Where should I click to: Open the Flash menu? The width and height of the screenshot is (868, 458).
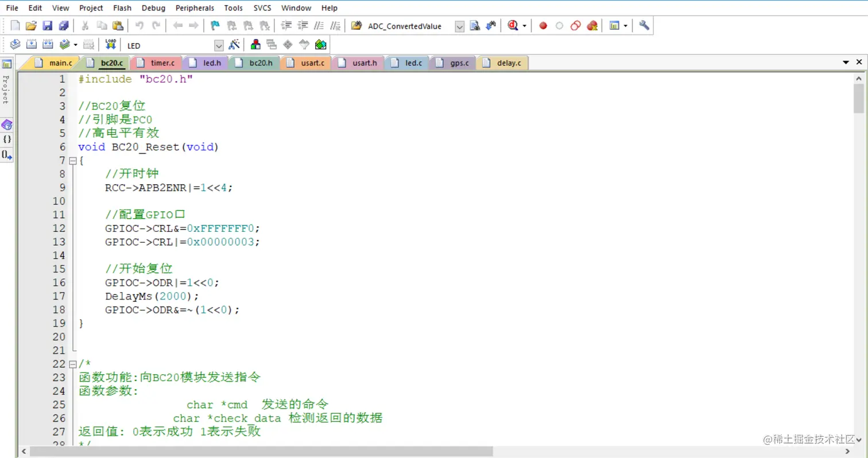point(122,8)
